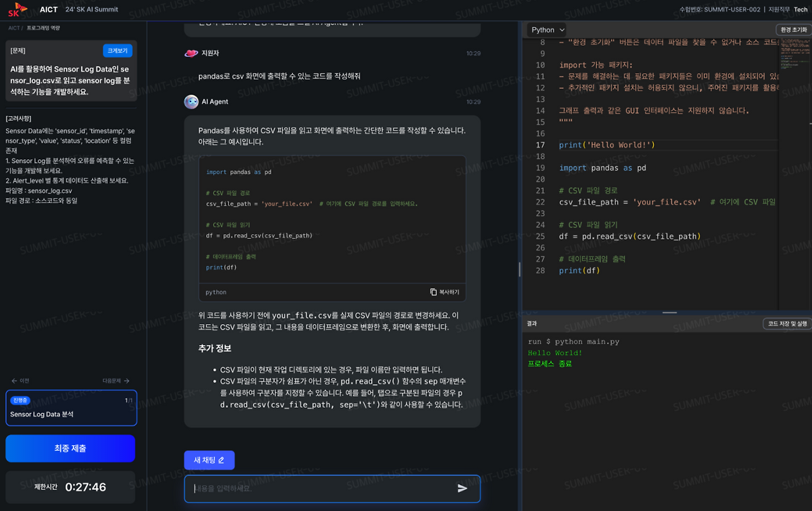
Task: Expand the 진행중 badge on progress card
Action: tap(20, 400)
